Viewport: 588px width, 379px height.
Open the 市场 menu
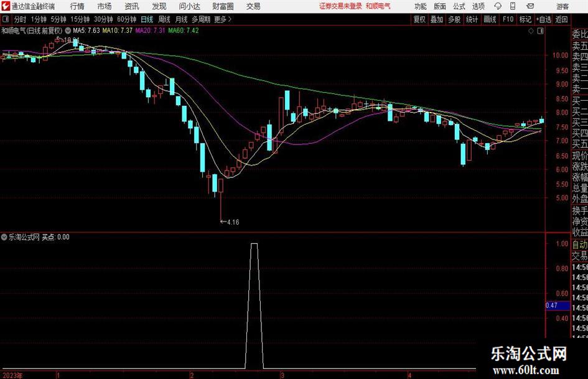[105, 6]
